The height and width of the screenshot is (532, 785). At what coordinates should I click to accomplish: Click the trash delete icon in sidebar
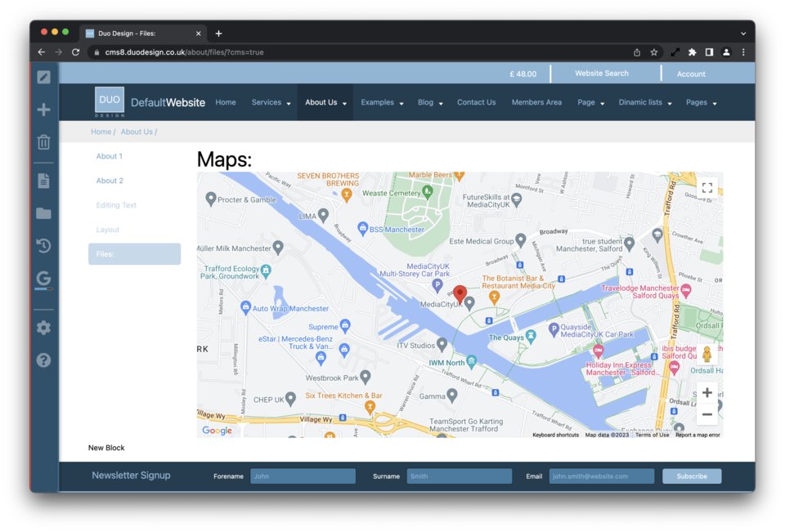(43, 142)
